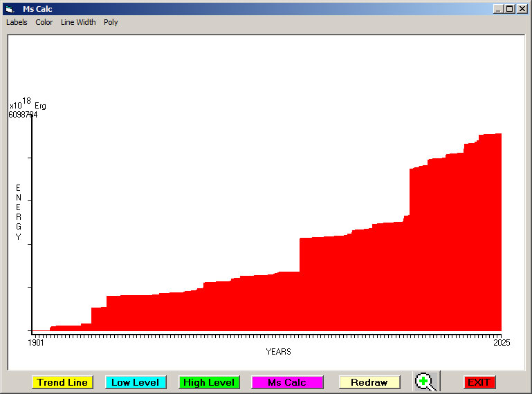Open the Labels menu

17,22
